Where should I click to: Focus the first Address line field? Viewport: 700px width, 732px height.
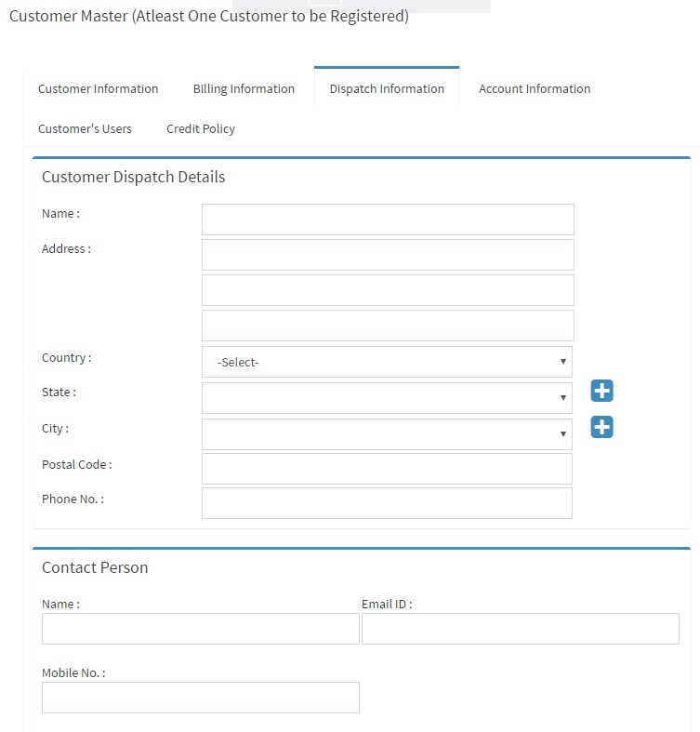pos(388,255)
